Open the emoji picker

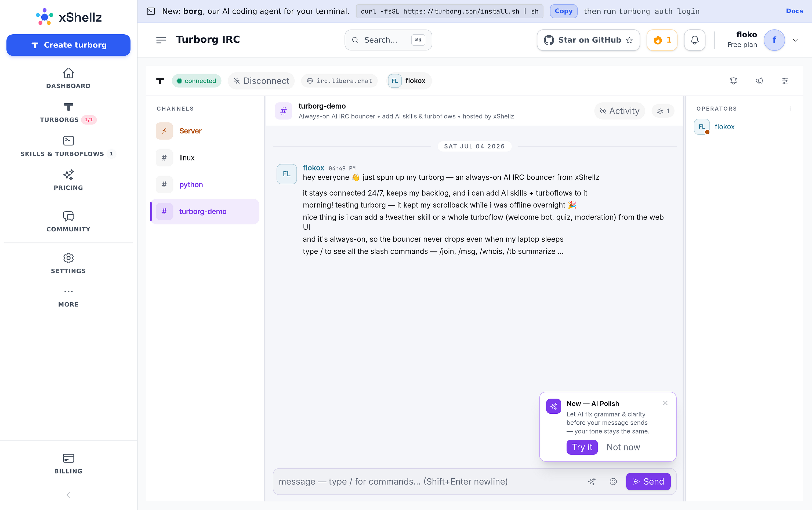point(613,481)
